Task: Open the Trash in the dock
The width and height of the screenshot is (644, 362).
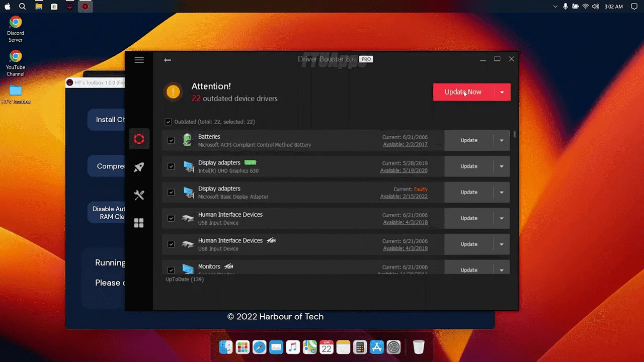Action: click(419, 347)
